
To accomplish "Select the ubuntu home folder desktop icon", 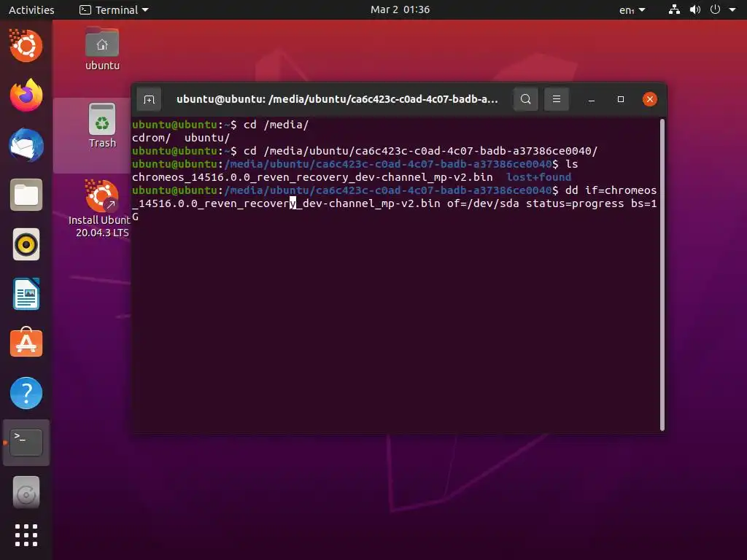I will click(102, 49).
